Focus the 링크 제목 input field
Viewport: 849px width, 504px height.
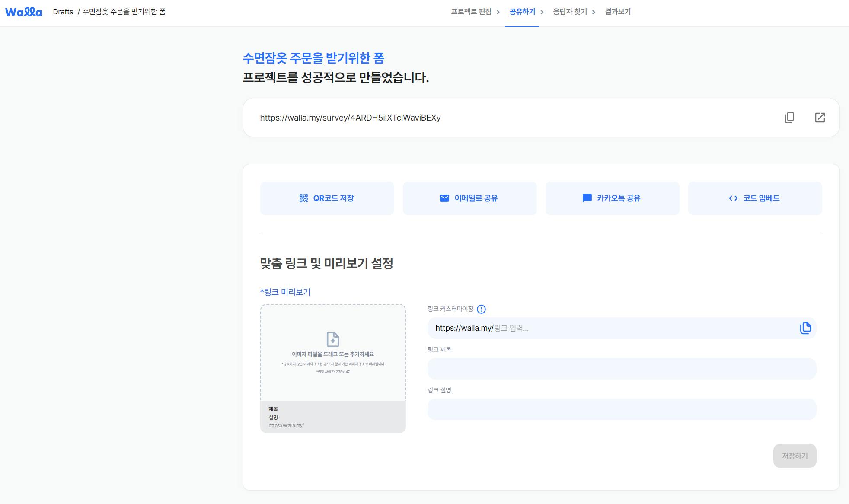tap(622, 369)
